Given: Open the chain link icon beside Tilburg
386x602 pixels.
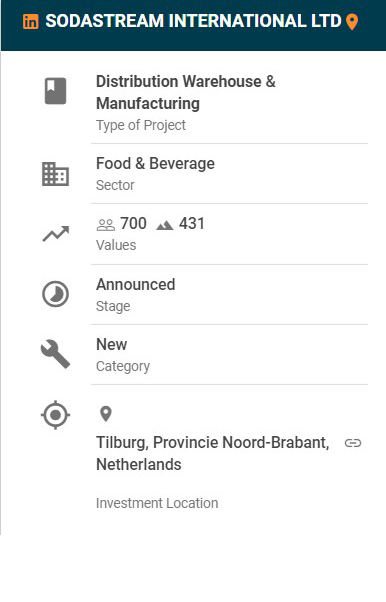Looking at the screenshot, I should tap(353, 443).
